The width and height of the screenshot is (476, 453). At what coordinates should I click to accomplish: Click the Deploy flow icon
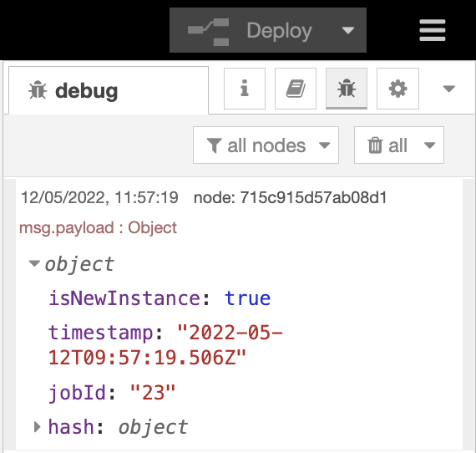(208, 32)
